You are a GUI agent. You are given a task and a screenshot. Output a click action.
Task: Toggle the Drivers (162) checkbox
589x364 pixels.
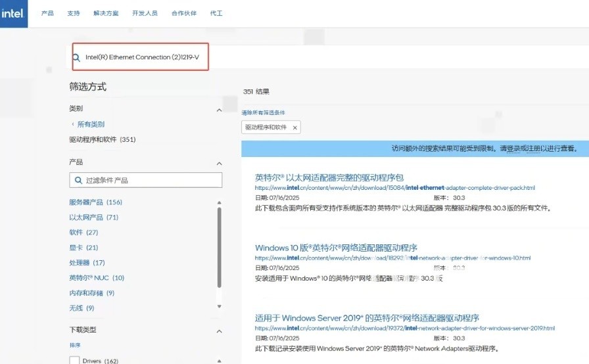(x=74, y=360)
